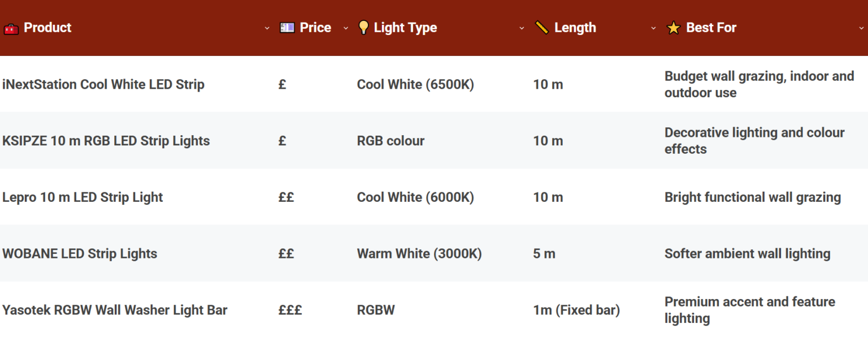Click the £££ price for the Yasotek bar

point(289,310)
